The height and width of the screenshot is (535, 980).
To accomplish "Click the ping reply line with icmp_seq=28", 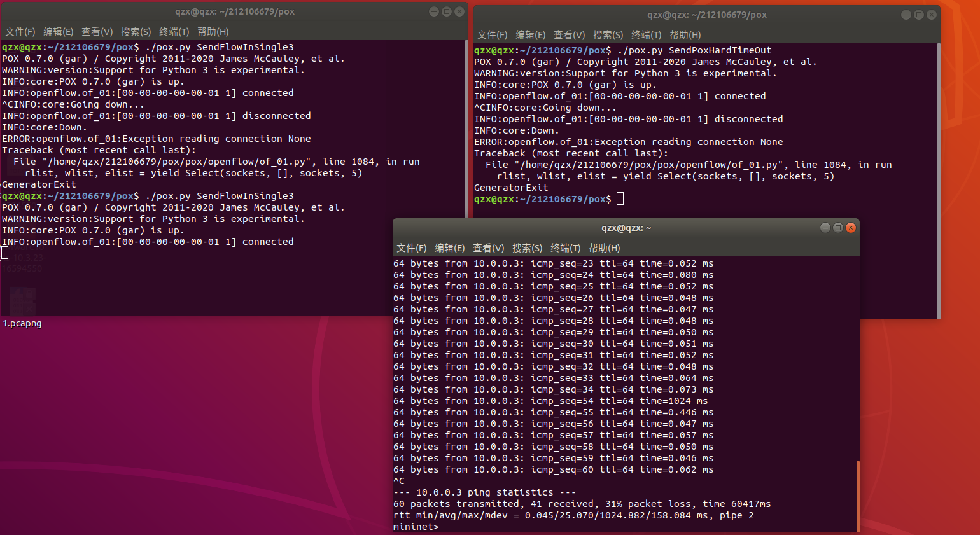I will (x=553, y=321).
